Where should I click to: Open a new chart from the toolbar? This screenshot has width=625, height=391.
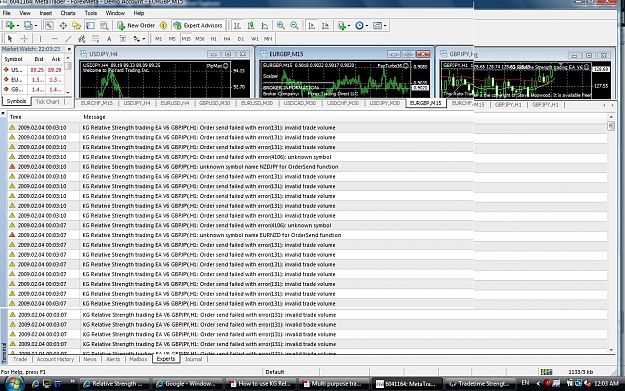point(10,26)
